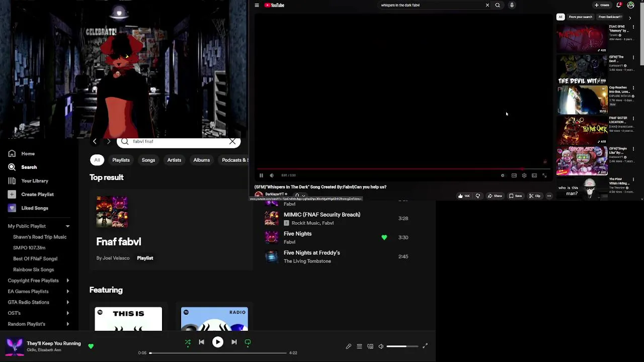
Task: Adjust the Spotify volume slider
Action: click(x=403, y=346)
